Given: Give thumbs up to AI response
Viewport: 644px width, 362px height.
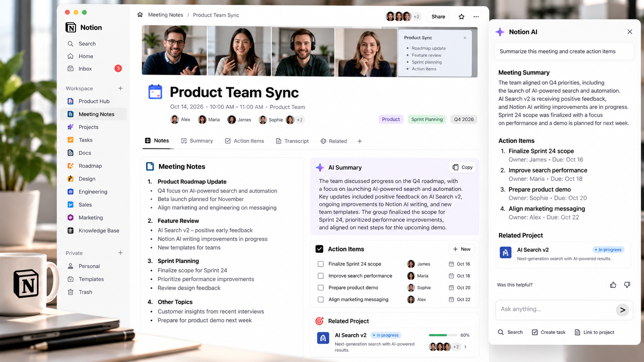Looking at the screenshot, I should point(613,285).
